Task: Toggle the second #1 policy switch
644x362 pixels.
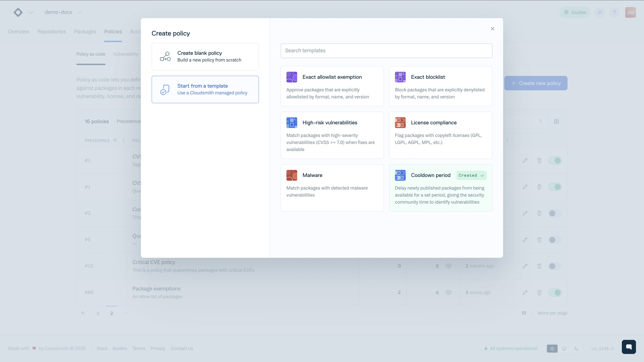Action: pyautogui.click(x=555, y=187)
